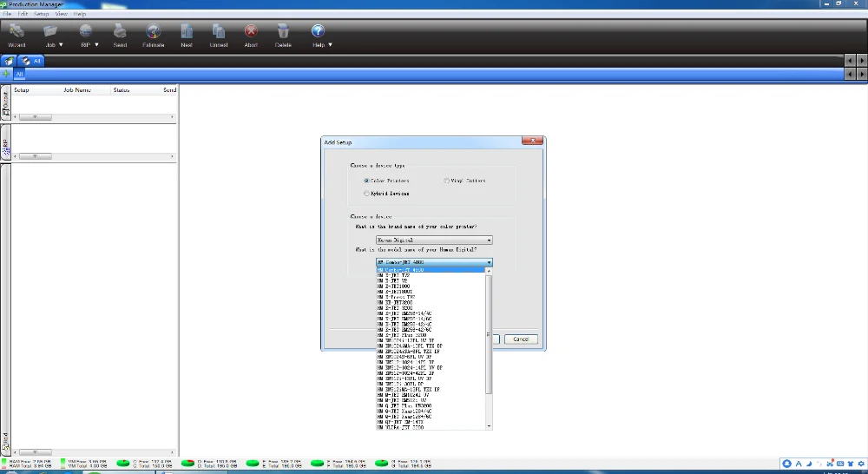
Task: Select HM Z-JET V2 from model list
Action: pyautogui.click(x=431, y=280)
